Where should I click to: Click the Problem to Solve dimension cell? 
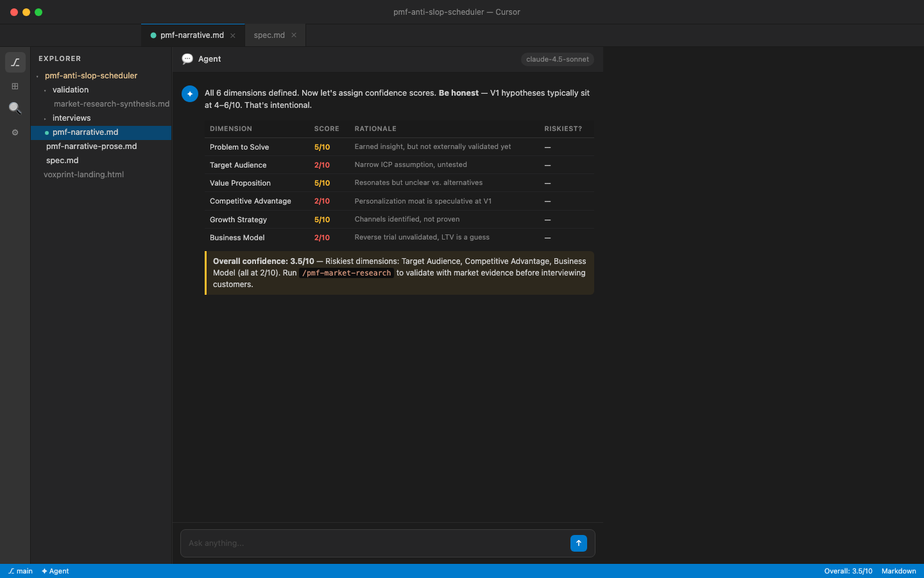239,147
